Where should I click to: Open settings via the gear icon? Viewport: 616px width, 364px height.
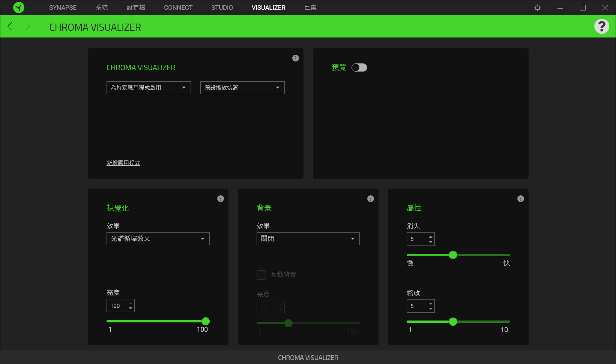tap(537, 7)
